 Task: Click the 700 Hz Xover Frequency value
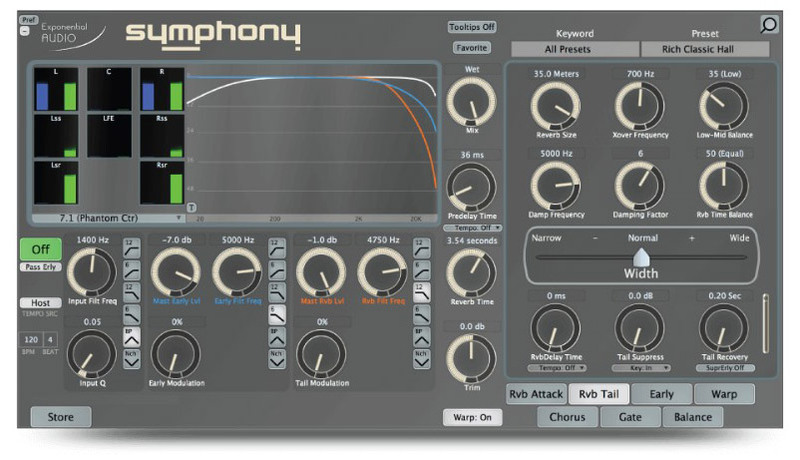tap(640, 74)
